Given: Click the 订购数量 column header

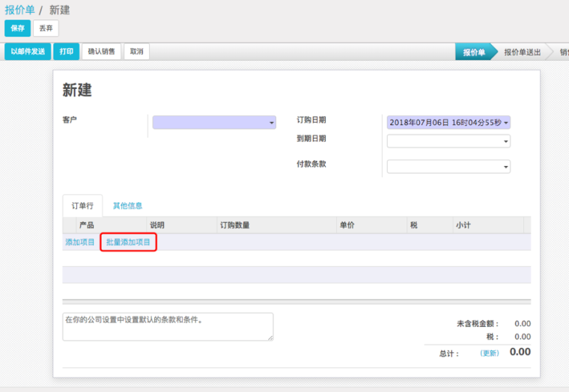Looking at the screenshot, I should [x=234, y=225].
